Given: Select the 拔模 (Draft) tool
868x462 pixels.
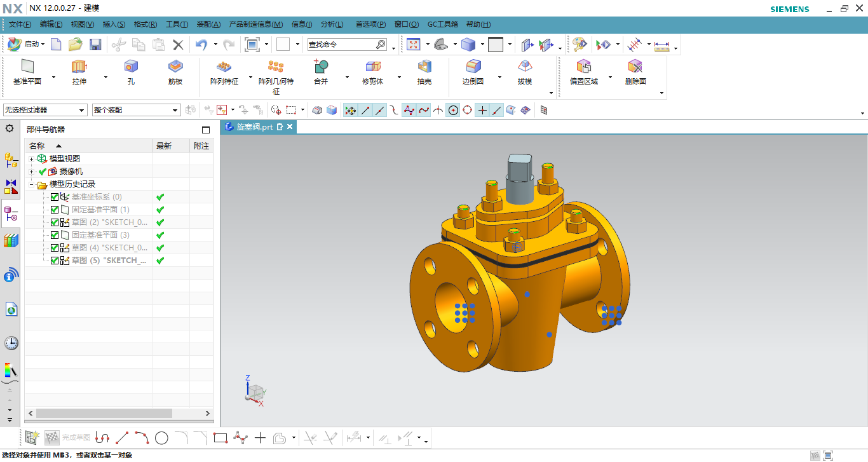Looking at the screenshot, I should tap(524, 67).
